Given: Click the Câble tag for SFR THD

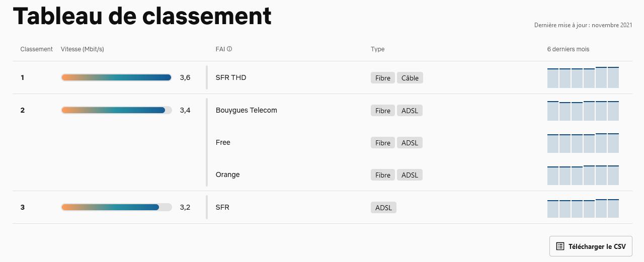Looking at the screenshot, I should click(410, 78).
